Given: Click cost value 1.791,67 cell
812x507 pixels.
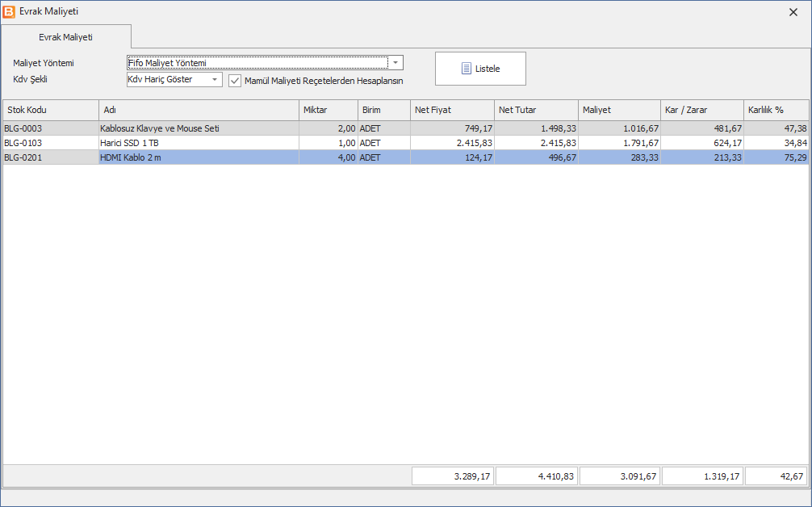Looking at the screenshot, I should click(x=619, y=143).
